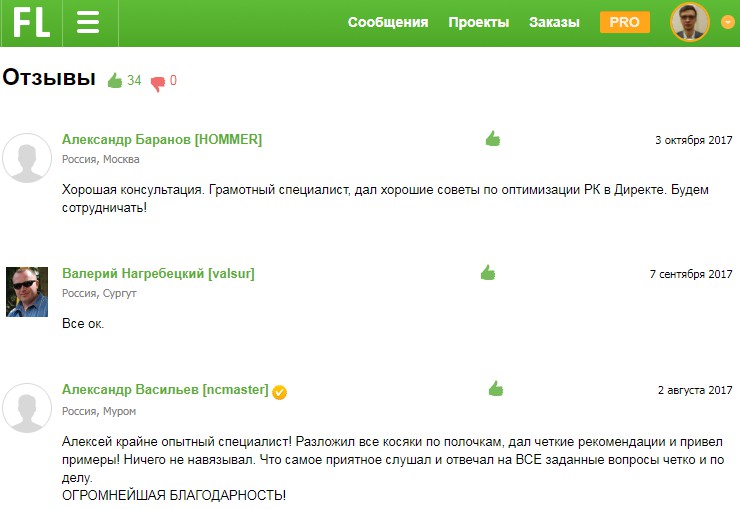Click thumbs-up icon in Баранов's review

pyautogui.click(x=493, y=139)
